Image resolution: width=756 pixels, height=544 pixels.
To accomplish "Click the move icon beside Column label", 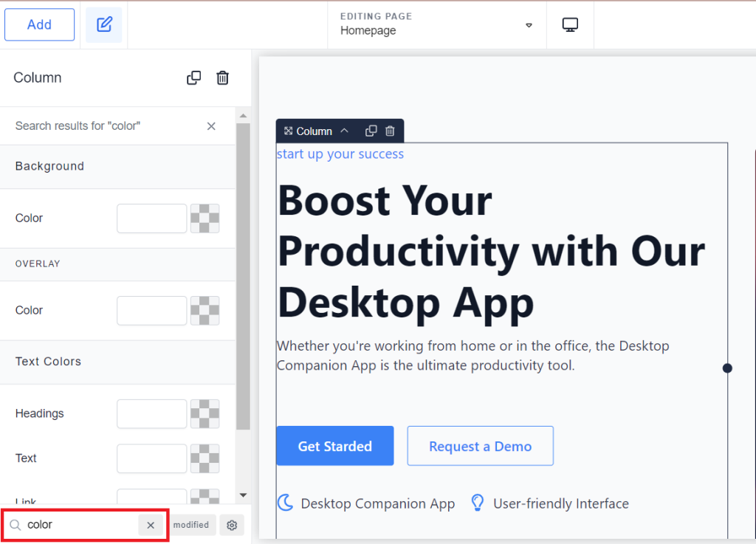I will (x=289, y=131).
